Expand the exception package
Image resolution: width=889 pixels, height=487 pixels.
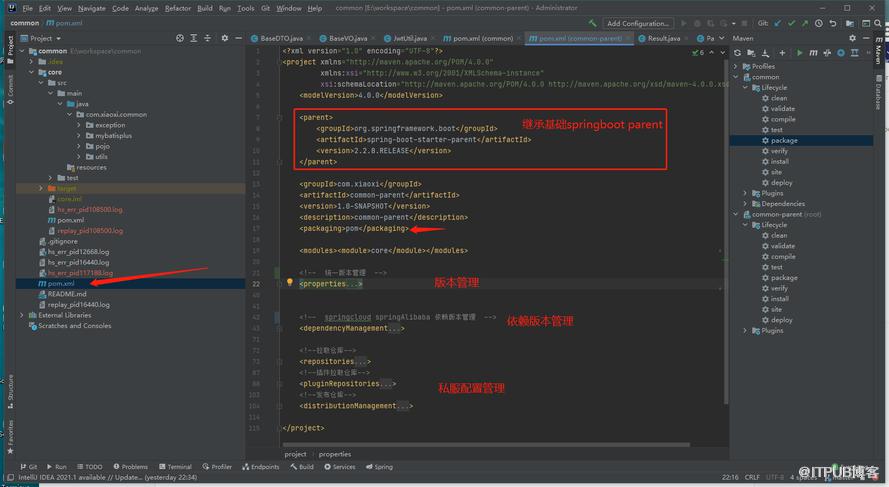[x=78, y=125]
